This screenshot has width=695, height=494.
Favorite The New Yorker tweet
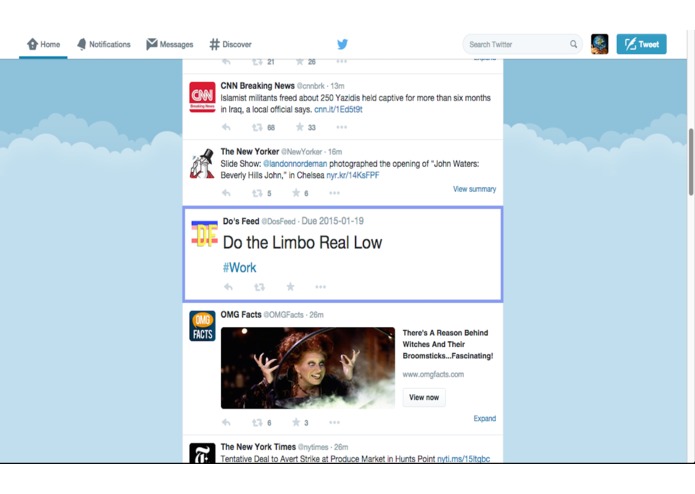[296, 193]
